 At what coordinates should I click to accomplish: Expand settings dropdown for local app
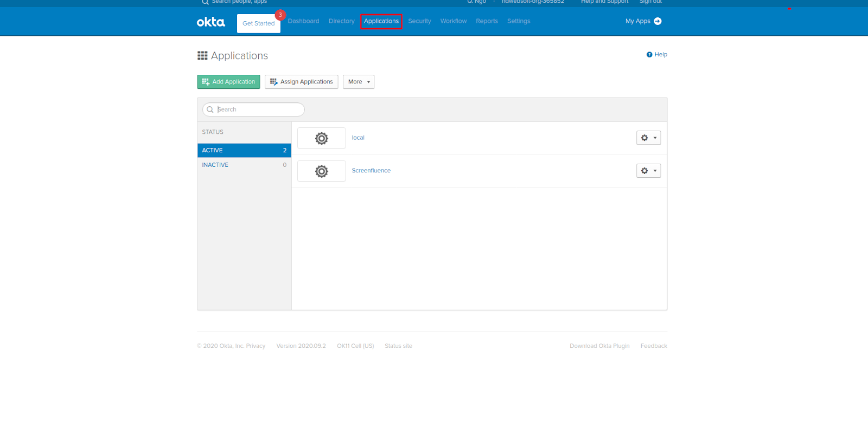pyautogui.click(x=648, y=138)
